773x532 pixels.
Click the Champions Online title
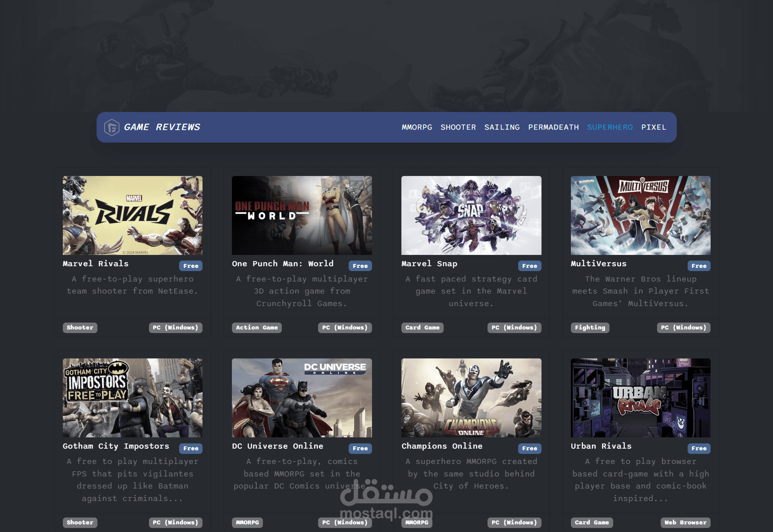tap(442, 446)
